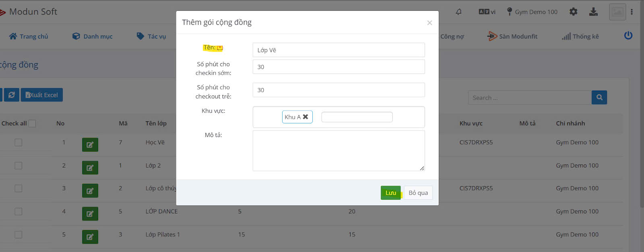This screenshot has width=644, height=252.
Task: Click the settings gear icon
Action: tap(573, 12)
